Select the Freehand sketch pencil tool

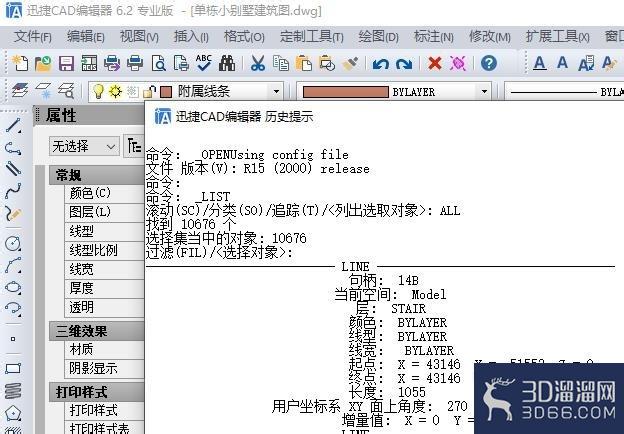[13, 214]
